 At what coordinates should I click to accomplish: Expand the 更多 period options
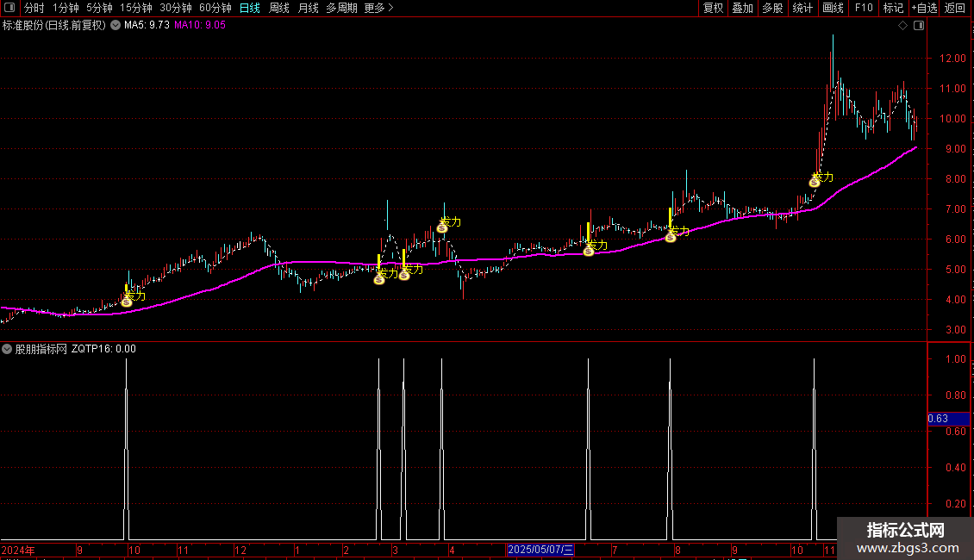378,8
